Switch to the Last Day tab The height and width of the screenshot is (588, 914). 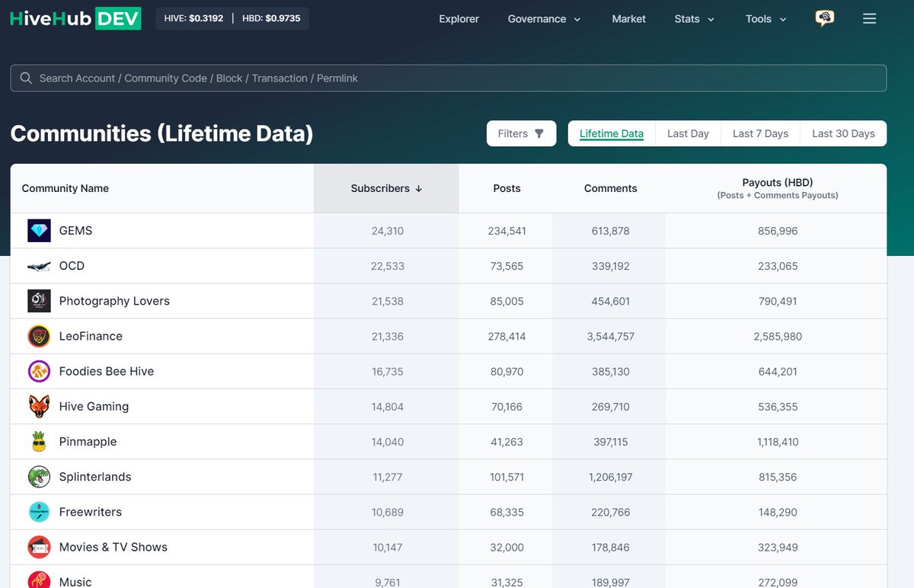click(688, 133)
